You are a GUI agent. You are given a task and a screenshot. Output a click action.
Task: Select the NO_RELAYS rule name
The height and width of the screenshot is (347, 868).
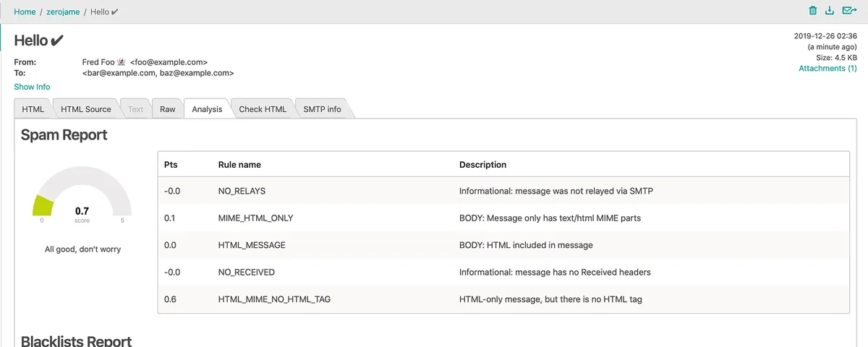[242, 192]
